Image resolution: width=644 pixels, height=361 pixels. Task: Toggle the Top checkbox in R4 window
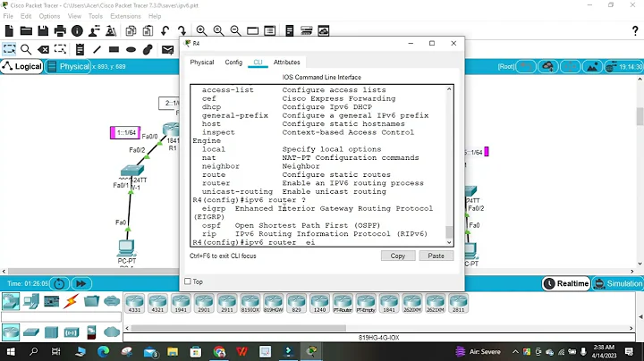pyautogui.click(x=188, y=281)
